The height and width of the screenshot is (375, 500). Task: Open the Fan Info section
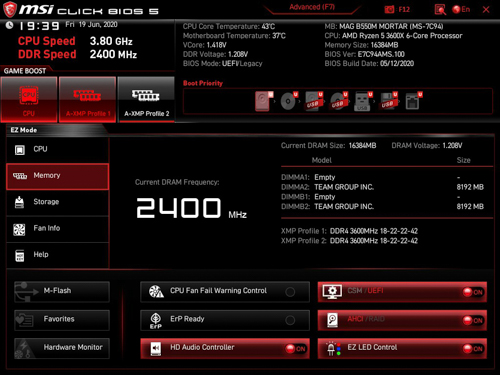[x=57, y=229]
